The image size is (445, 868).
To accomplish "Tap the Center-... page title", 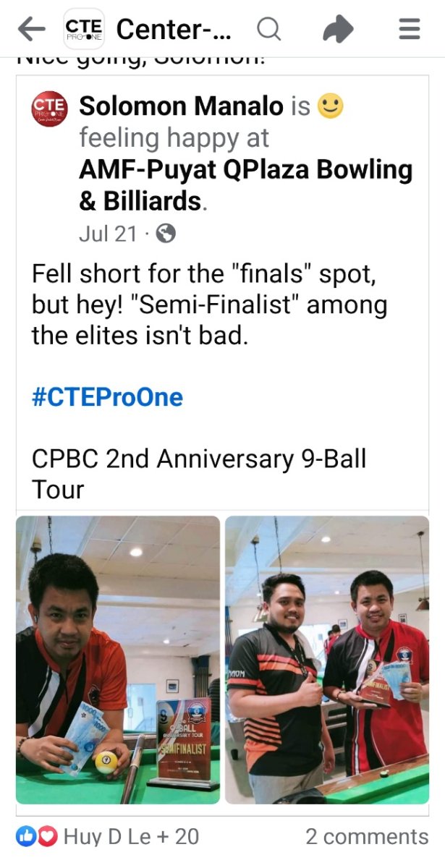I will [x=174, y=29].
